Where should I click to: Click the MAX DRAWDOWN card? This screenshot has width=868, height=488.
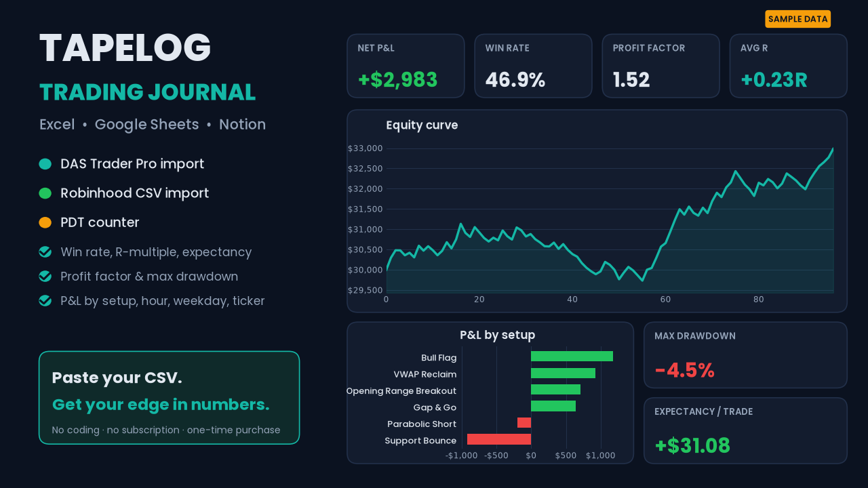tap(745, 355)
